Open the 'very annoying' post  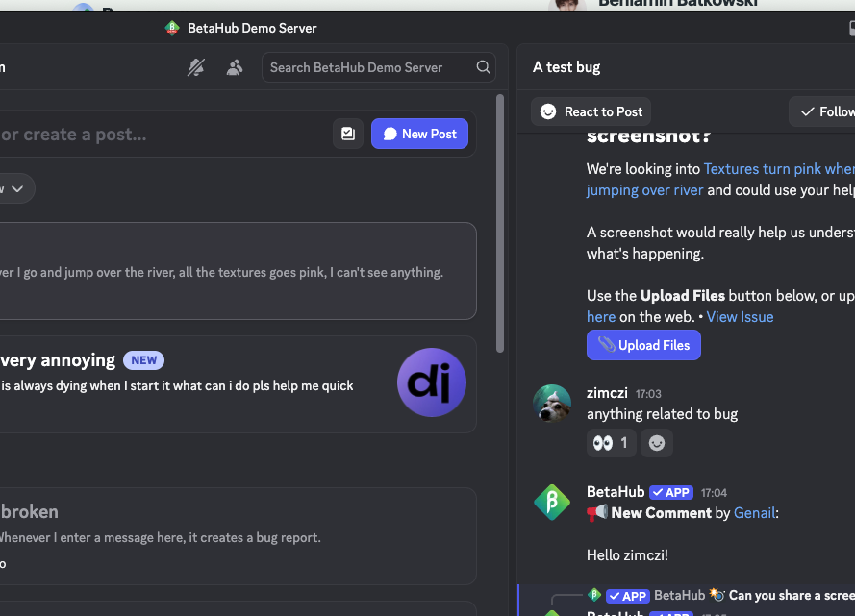238,384
